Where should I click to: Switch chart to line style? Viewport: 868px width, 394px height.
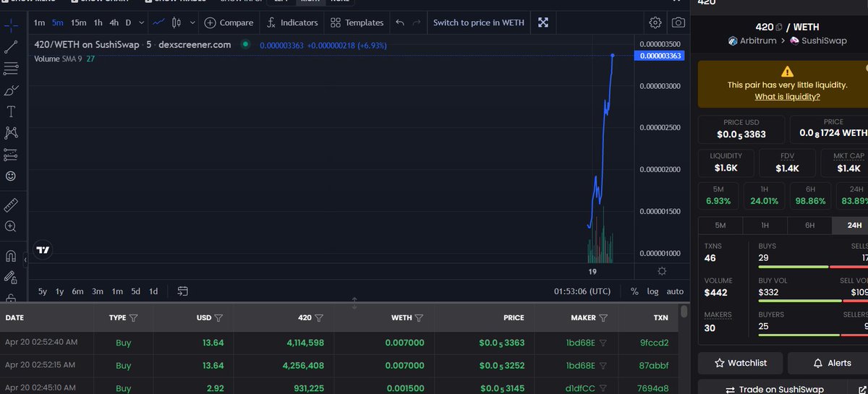(159, 22)
